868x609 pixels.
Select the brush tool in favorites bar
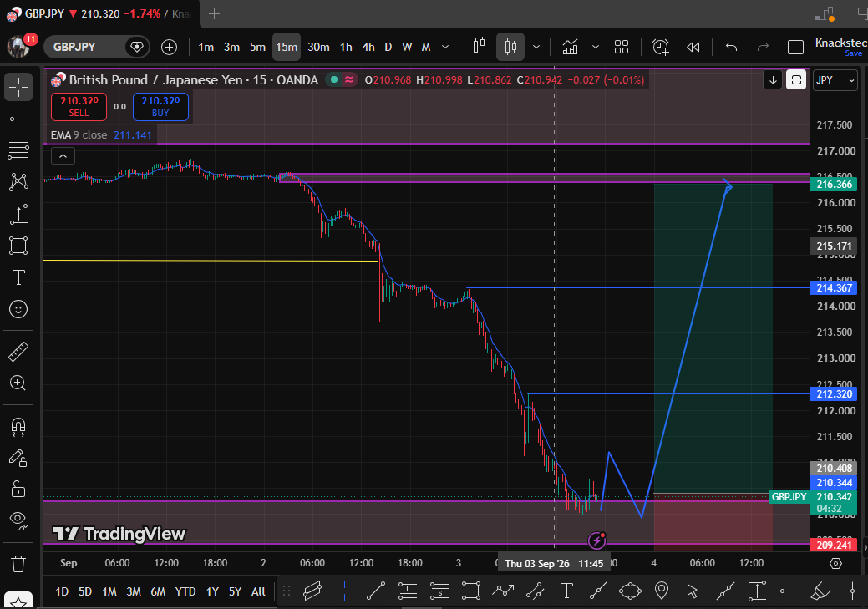click(820, 591)
